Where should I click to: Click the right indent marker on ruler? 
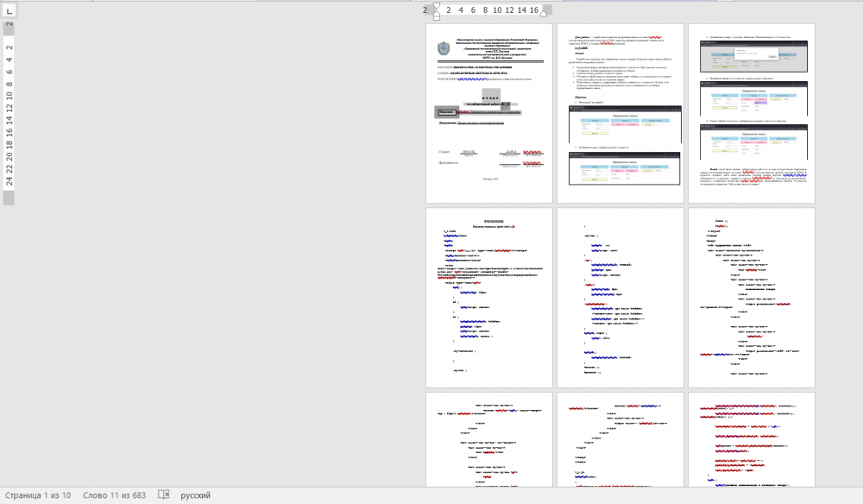[544, 12]
